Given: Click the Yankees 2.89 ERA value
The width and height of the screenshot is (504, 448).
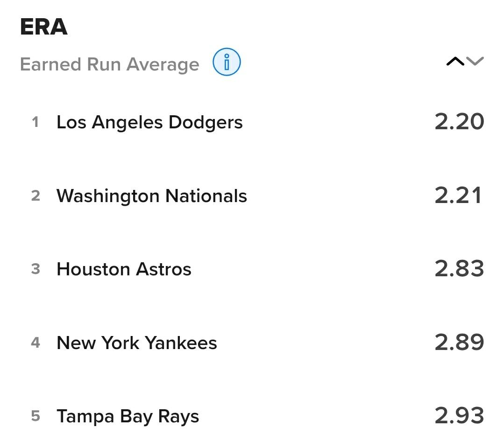Looking at the screenshot, I should (459, 343).
